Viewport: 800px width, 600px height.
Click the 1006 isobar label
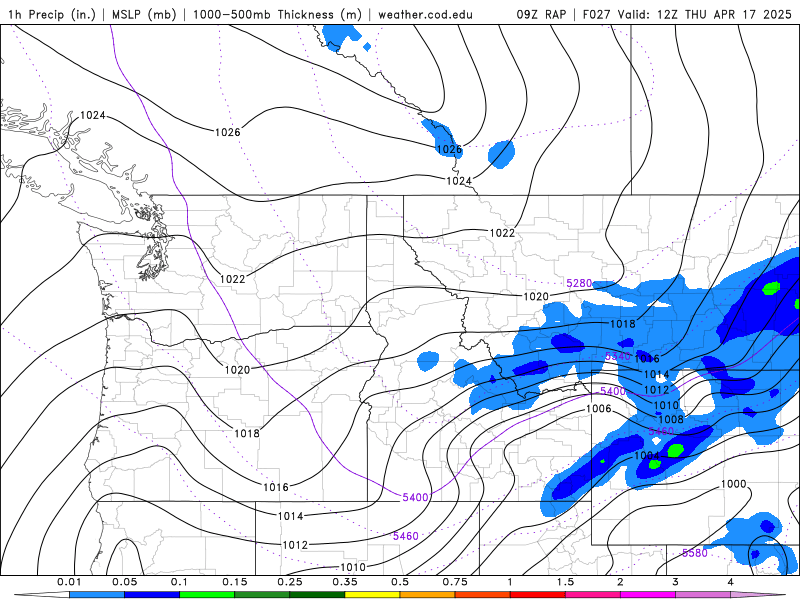[598, 409]
